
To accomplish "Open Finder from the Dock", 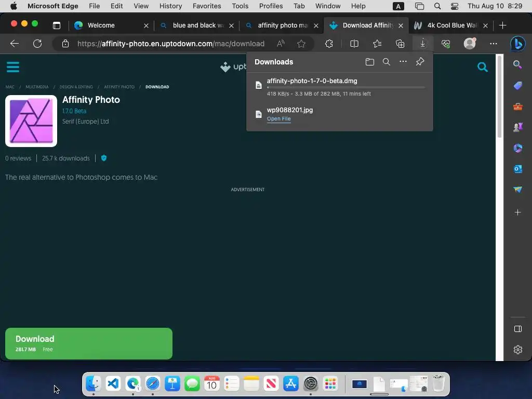I will [93, 384].
